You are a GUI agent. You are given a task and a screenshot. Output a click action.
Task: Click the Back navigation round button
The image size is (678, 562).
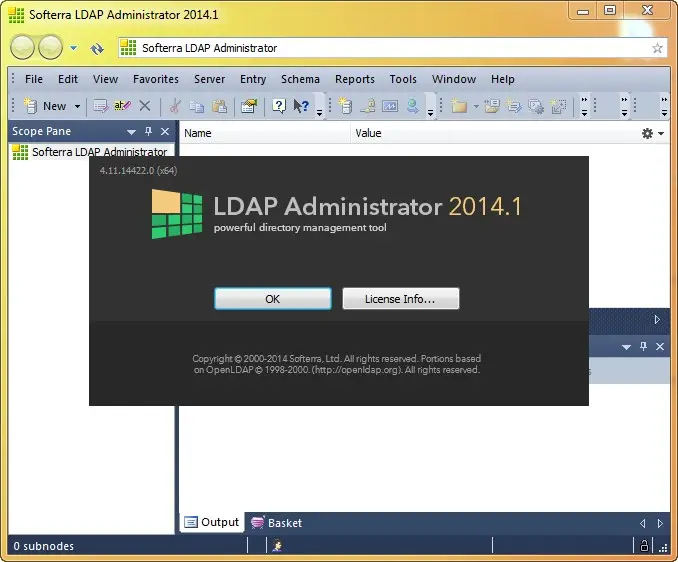click(x=22, y=47)
